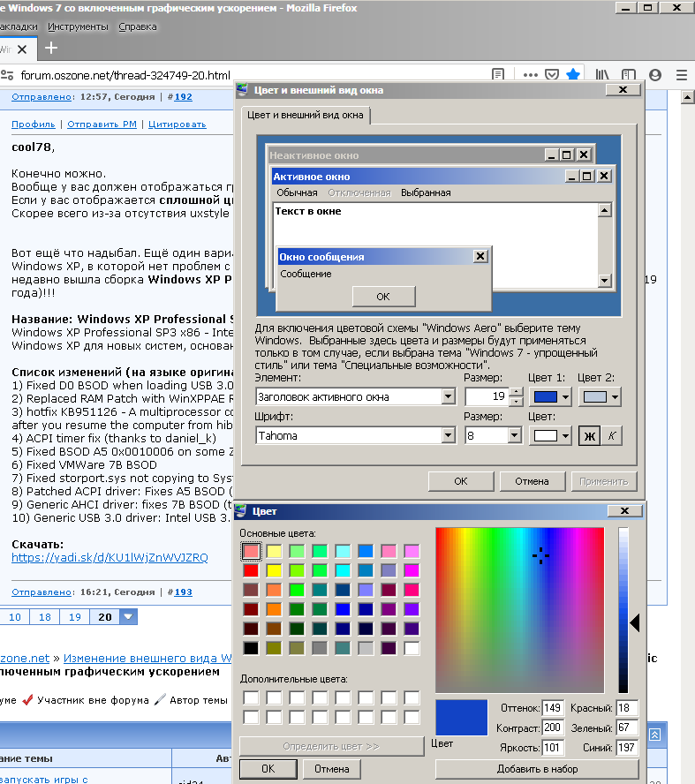
Task: Close the current Firefox tab
Action: [x=22, y=49]
